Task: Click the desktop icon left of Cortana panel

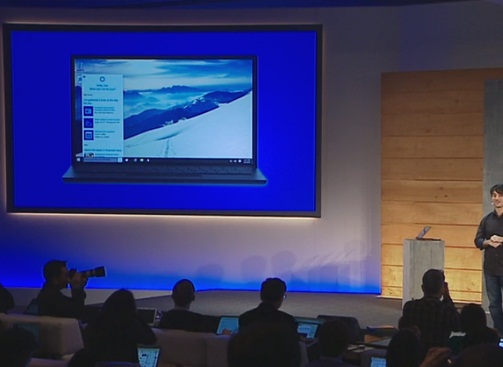Action: click(x=80, y=80)
